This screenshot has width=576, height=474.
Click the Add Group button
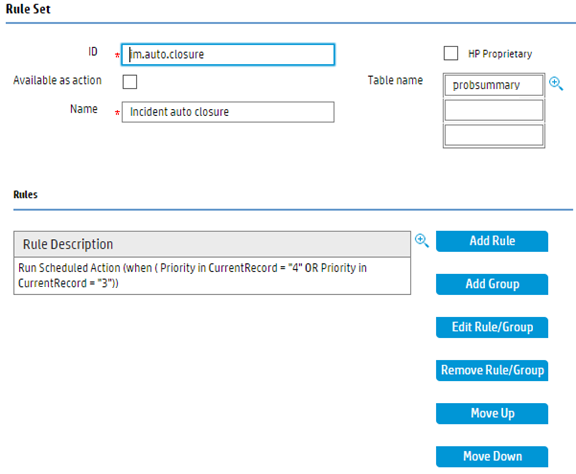[x=492, y=284]
